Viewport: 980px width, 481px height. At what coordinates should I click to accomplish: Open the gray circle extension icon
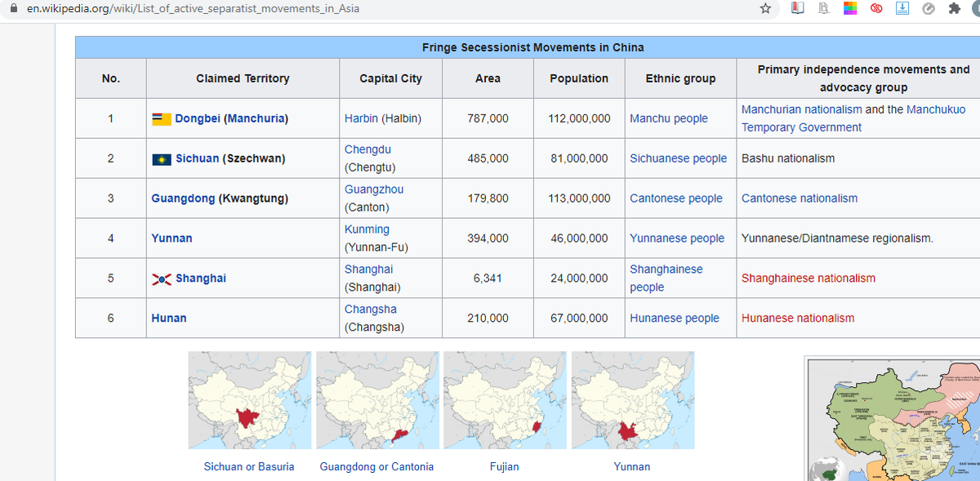tap(929, 9)
